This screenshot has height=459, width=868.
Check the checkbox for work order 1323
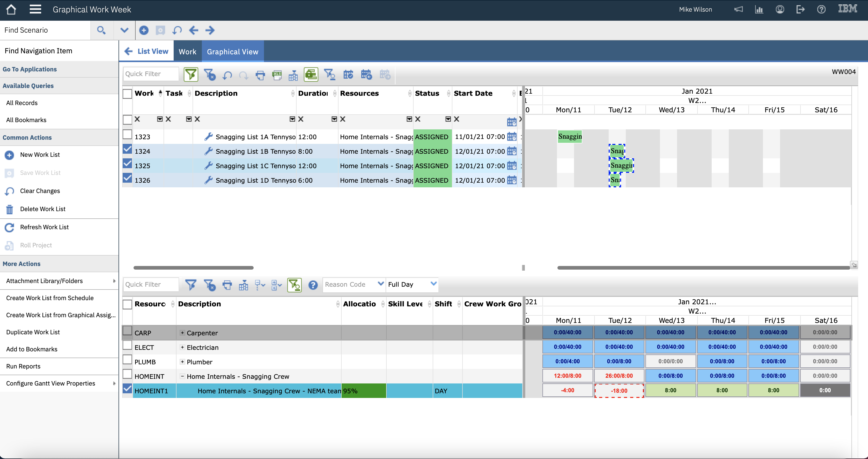[127, 135]
